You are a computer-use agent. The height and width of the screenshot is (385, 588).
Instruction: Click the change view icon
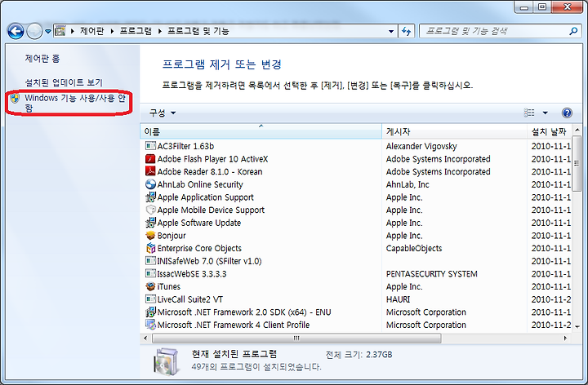[529, 113]
